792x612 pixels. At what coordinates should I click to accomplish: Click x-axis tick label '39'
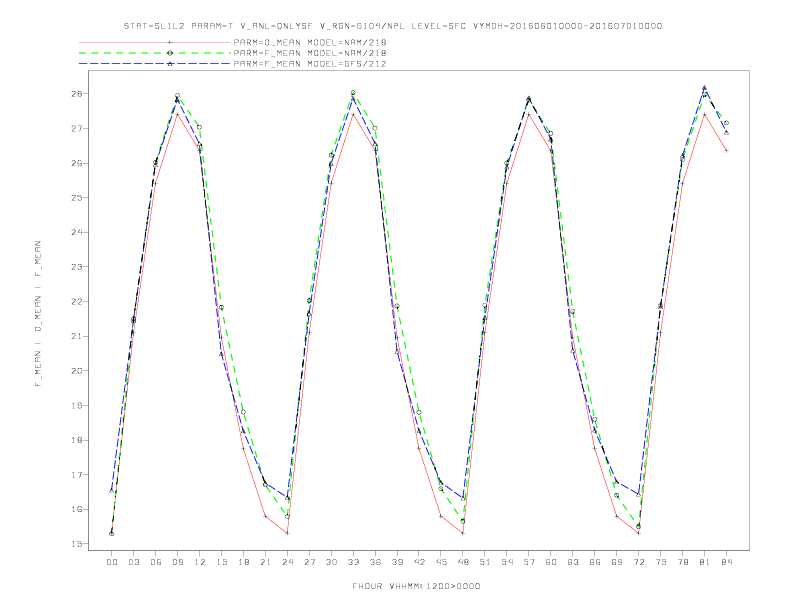pyautogui.click(x=397, y=562)
